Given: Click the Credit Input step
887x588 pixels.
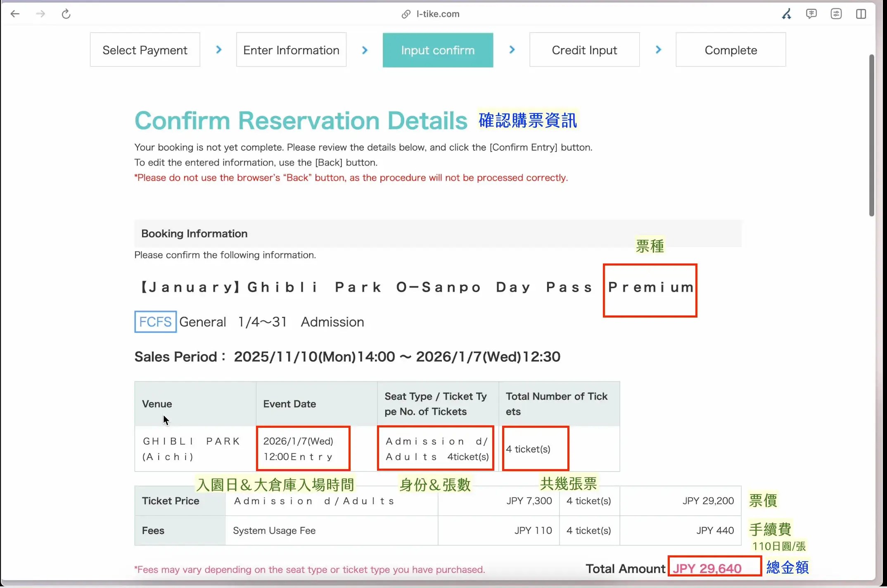Looking at the screenshot, I should point(584,50).
